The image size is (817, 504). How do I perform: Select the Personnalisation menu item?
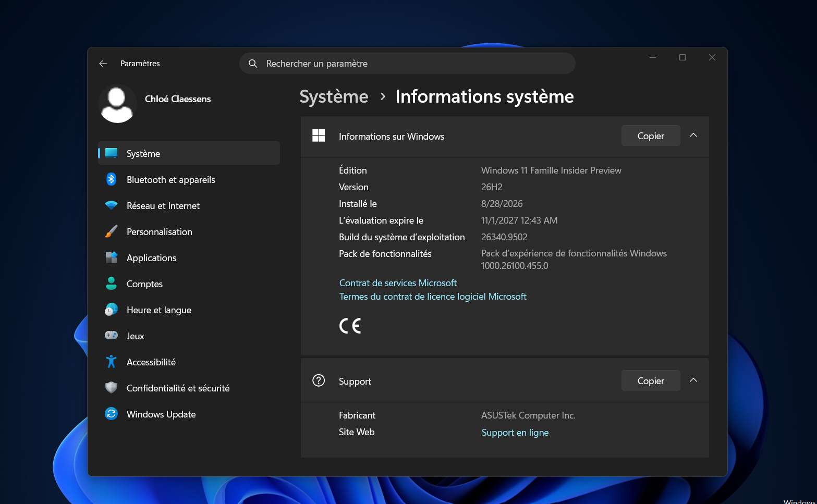[189, 231]
